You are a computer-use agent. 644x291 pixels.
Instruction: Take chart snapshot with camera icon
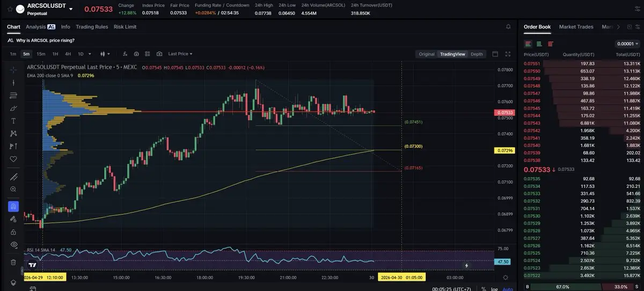159,54
